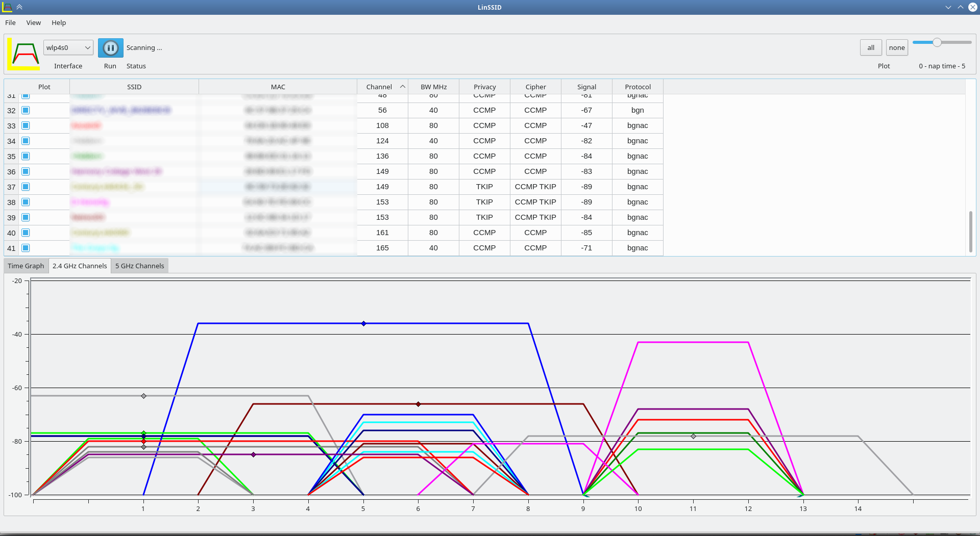Sort table by Signal column header
This screenshot has width=980, height=536.
pyautogui.click(x=586, y=87)
